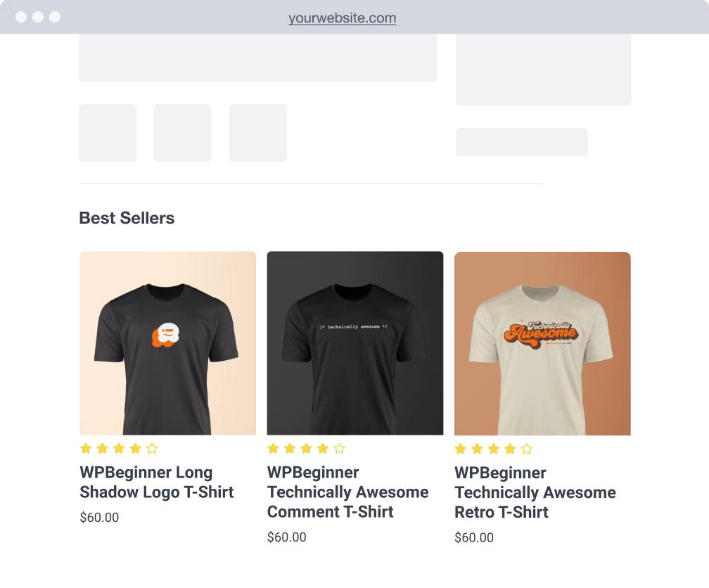709x588 pixels.
Task: Click the empty fifth star under Long Shadow shirt
Action: (x=152, y=448)
